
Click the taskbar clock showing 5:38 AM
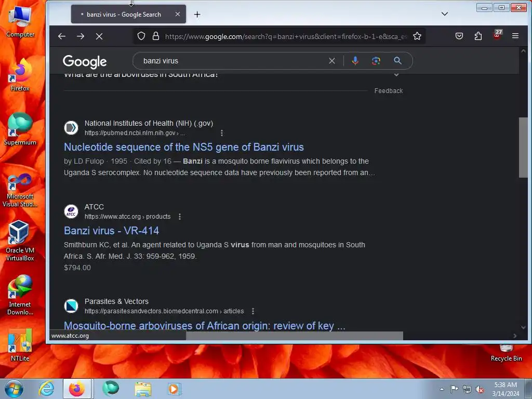point(506,389)
